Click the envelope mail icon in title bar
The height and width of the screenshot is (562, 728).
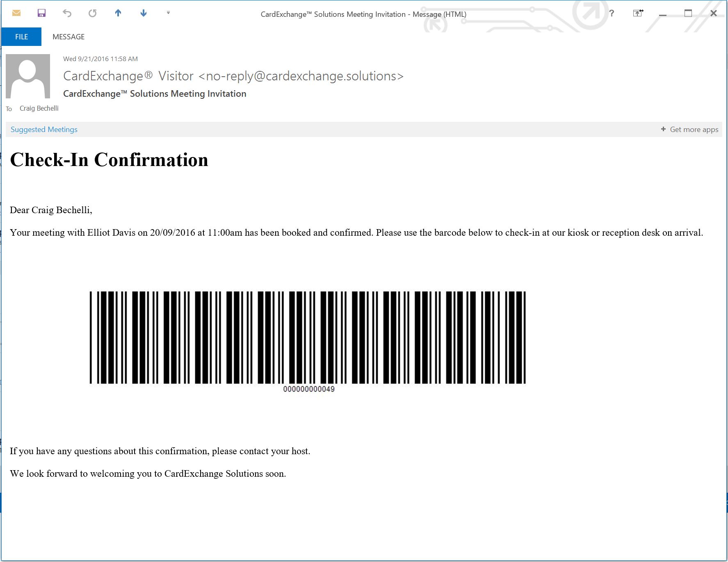[16, 13]
